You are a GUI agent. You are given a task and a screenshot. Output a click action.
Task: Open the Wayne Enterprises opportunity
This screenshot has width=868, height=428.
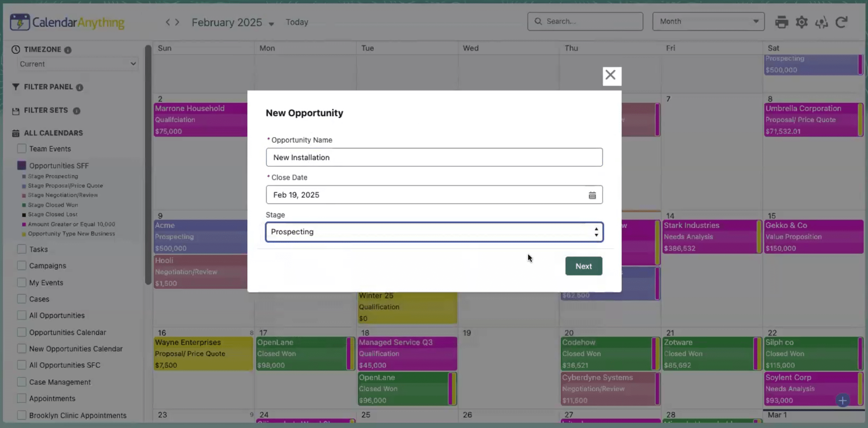coord(203,354)
